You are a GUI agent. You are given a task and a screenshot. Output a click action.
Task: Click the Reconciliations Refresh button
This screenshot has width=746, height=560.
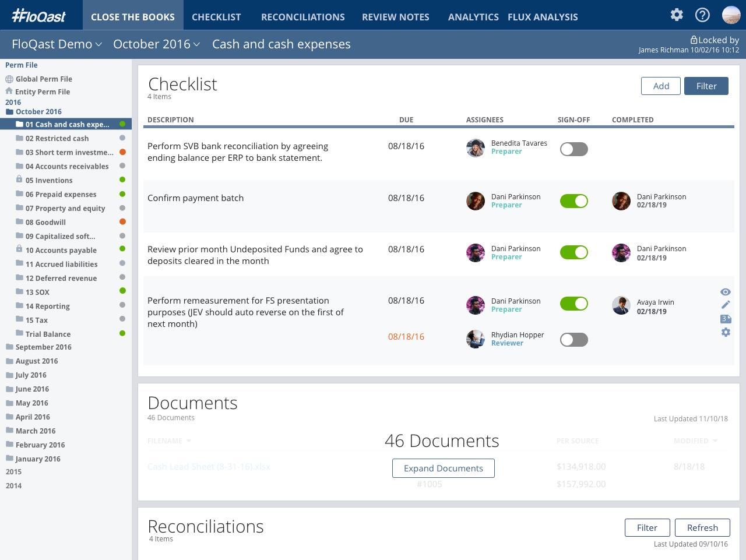(702, 527)
